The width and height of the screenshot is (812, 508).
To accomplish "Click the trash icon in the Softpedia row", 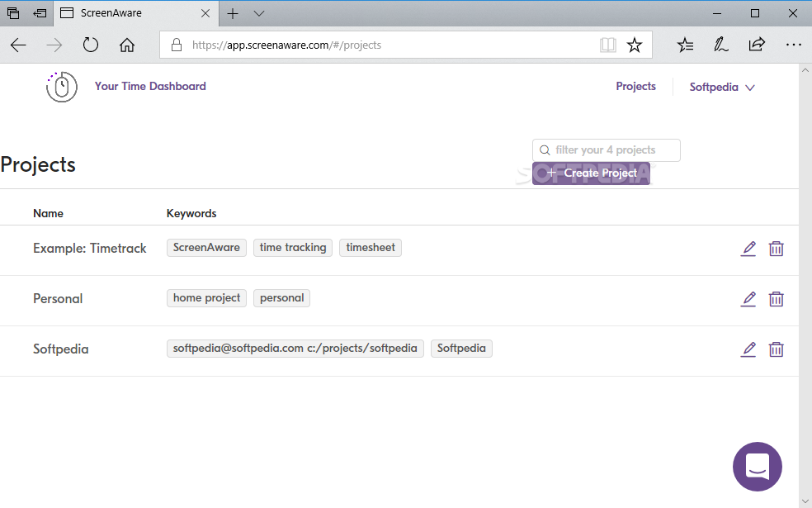I will (x=776, y=349).
